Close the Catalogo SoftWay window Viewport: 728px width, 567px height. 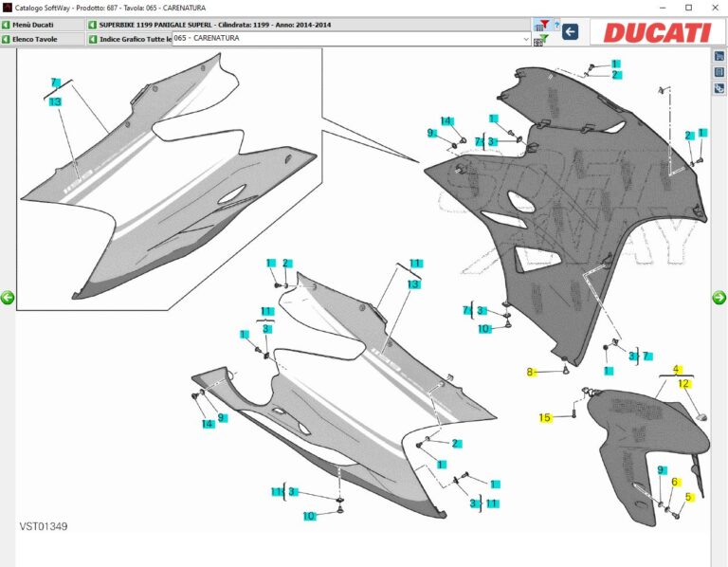(715, 8)
